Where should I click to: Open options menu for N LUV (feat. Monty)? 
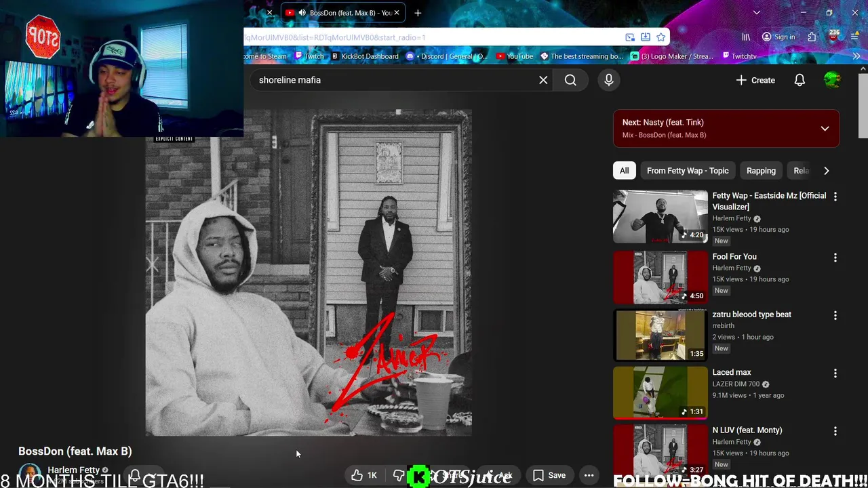pyautogui.click(x=835, y=431)
